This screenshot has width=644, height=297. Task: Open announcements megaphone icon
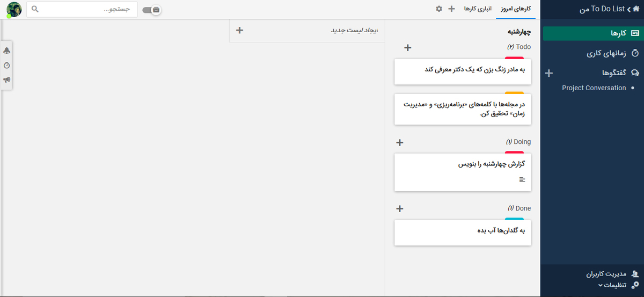6,79
